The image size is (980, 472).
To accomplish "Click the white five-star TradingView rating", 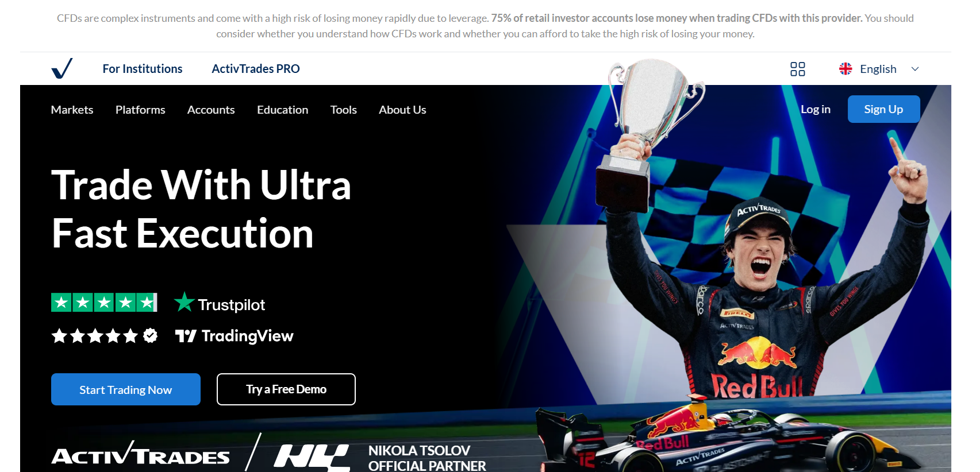I will point(104,335).
